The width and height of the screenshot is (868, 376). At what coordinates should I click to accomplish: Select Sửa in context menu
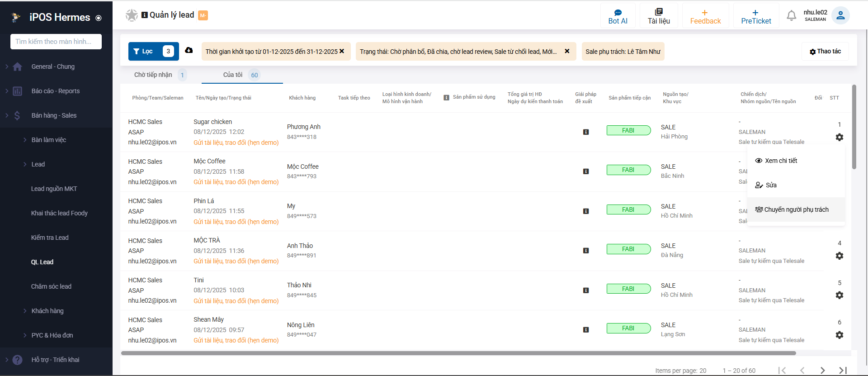[796, 185]
